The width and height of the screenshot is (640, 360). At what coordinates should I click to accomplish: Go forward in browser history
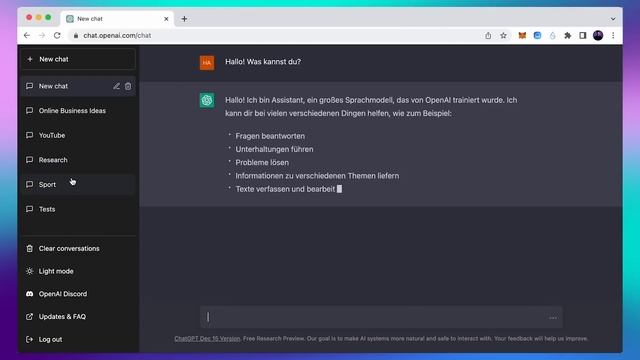(x=42, y=36)
